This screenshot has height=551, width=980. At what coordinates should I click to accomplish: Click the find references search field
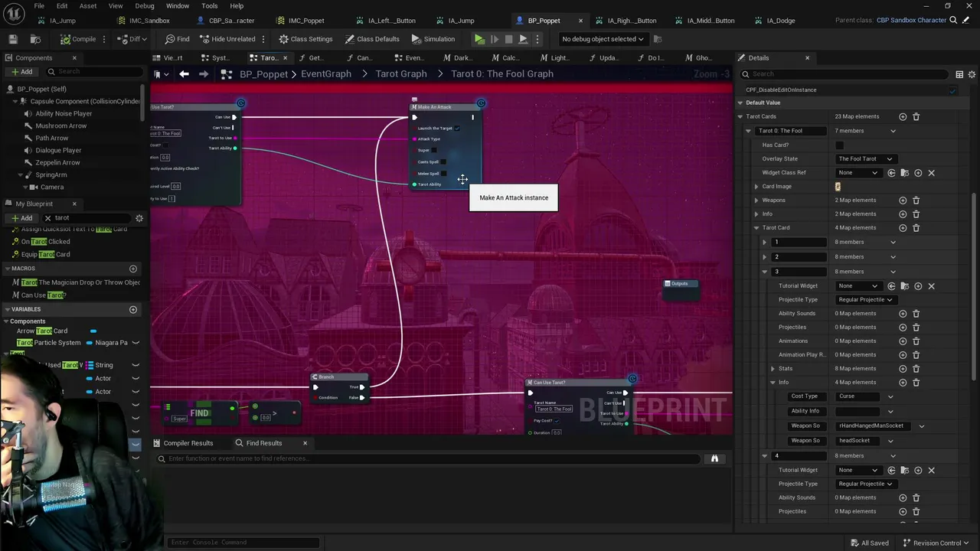(429, 458)
